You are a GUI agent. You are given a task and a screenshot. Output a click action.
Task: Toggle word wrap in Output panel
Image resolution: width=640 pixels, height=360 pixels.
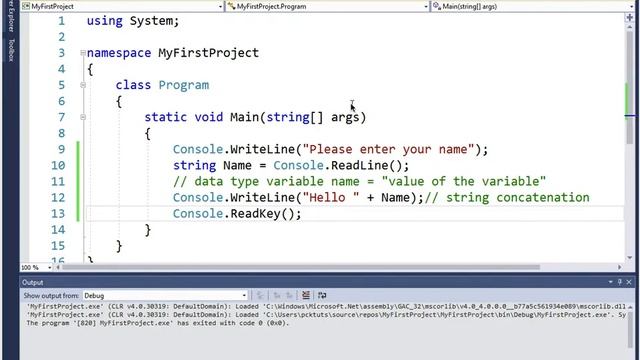click(x=322, y=295)
